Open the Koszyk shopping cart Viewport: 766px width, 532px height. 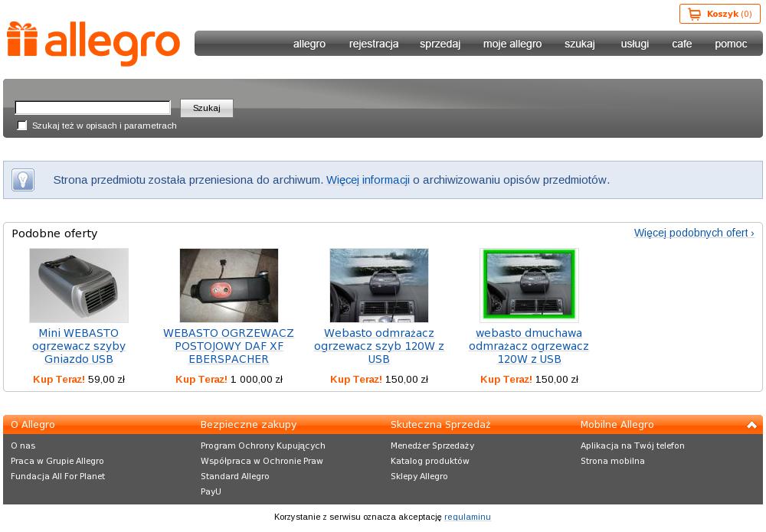(x=719, y=14)
